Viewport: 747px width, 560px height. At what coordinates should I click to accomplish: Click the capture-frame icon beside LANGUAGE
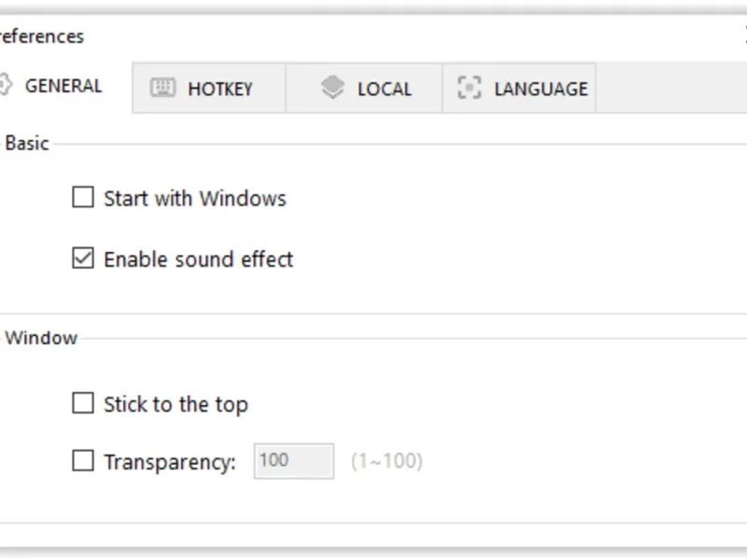click(470, 88)
